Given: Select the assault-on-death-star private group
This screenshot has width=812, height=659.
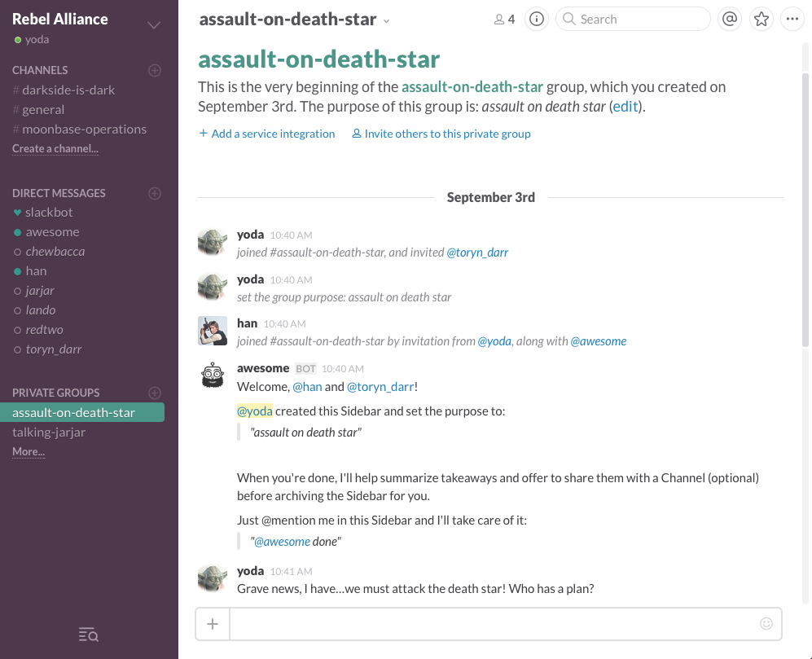Looking at the screenshot, I should [x=82, y=412].
